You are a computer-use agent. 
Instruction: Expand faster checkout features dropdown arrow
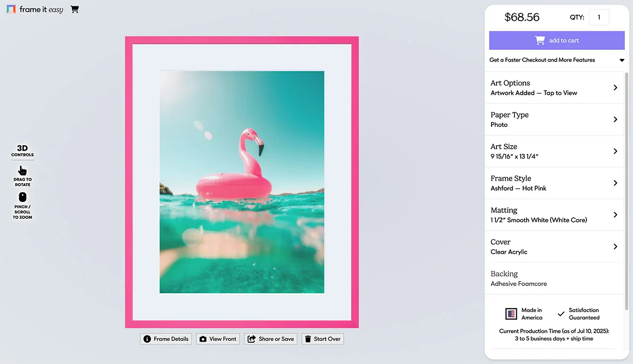tap(622, 60)
